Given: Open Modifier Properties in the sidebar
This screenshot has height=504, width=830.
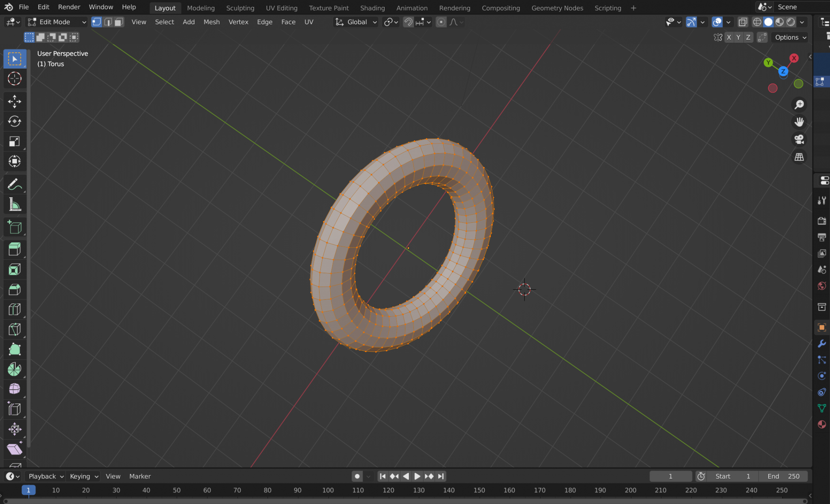Looking at the screenshot, I should (822, 343).
